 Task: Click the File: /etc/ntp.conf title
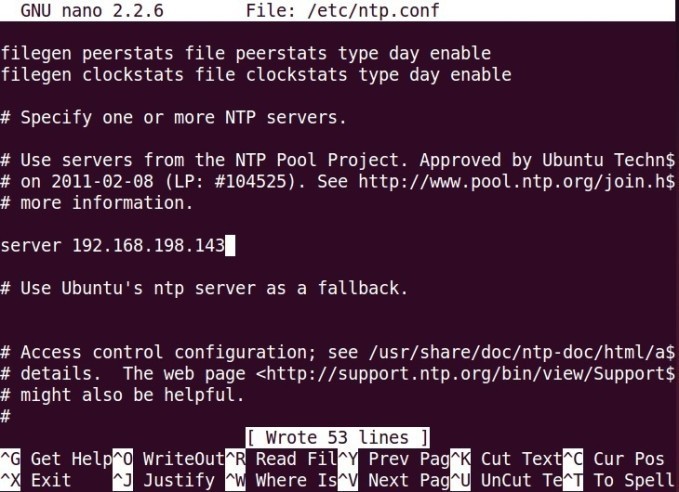pyautogui.click(x=343, y=10)
